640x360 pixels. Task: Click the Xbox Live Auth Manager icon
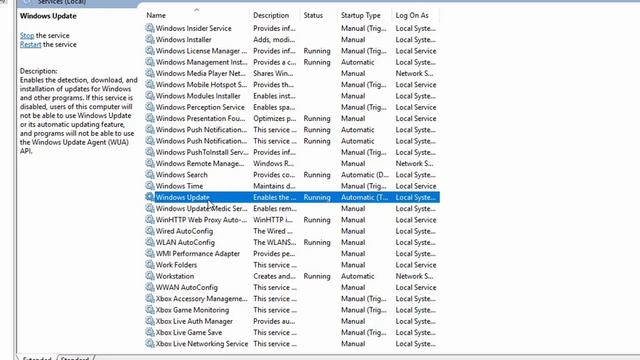coord(150,321)
